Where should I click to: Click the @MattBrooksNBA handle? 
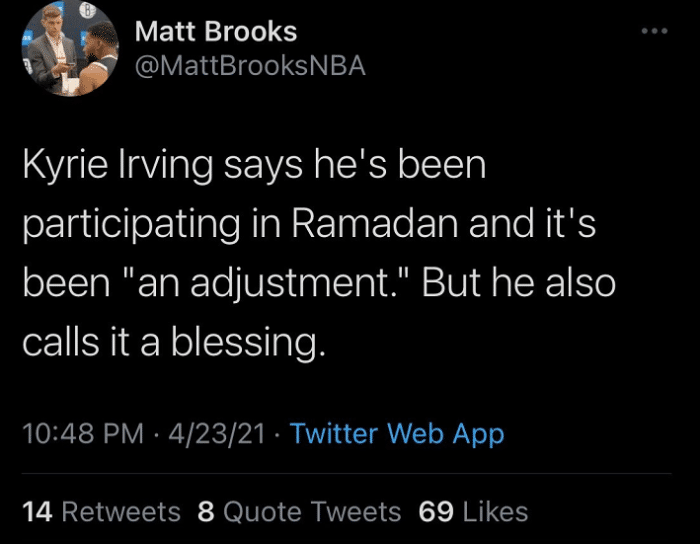pyautogui.click(x=250, y=66)
